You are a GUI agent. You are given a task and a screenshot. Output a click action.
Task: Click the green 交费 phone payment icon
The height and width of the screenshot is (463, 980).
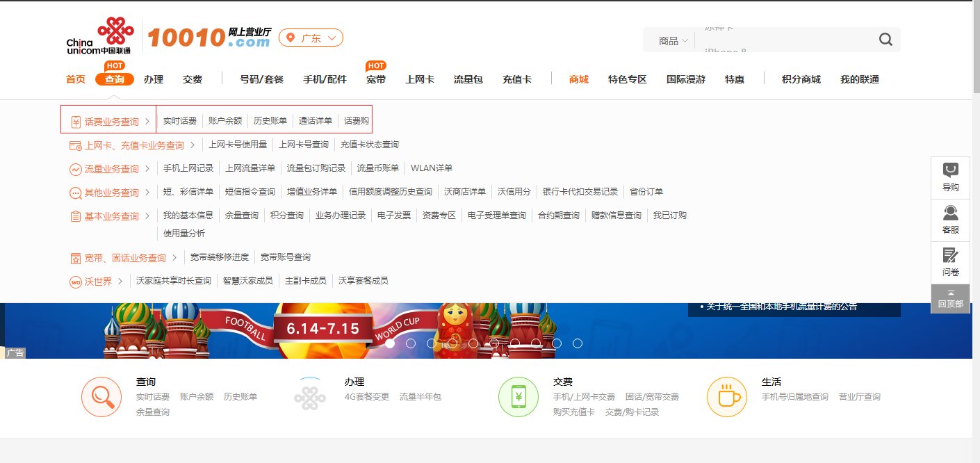pyautogui.click(x=518, y=396)
